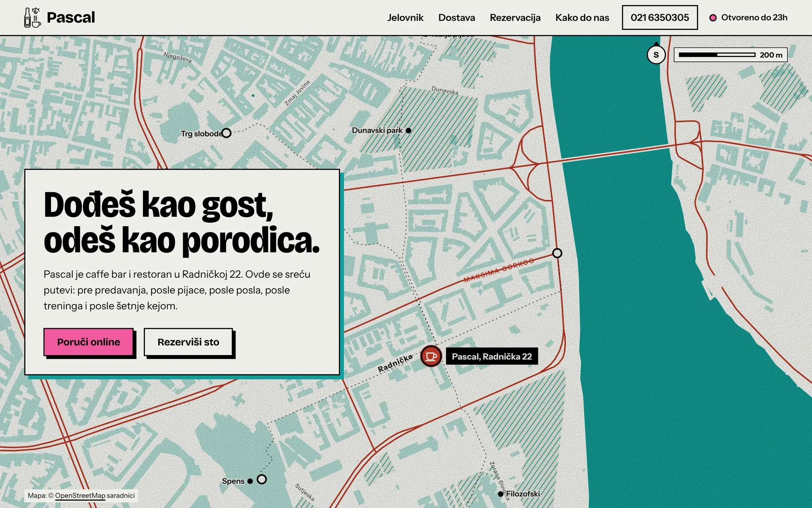This screenshot has height=508, width=812.
Task: Click the Filozofski map label
Action: (x=523, y=494)
